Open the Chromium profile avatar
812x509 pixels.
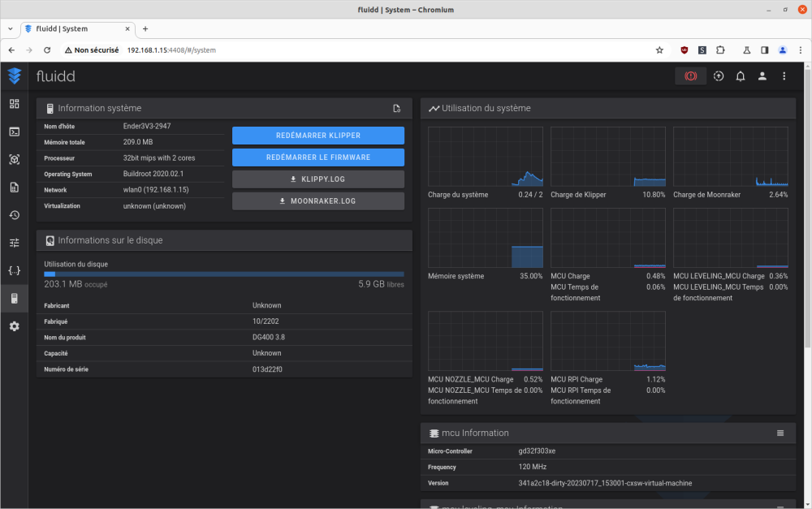(783, 50)
